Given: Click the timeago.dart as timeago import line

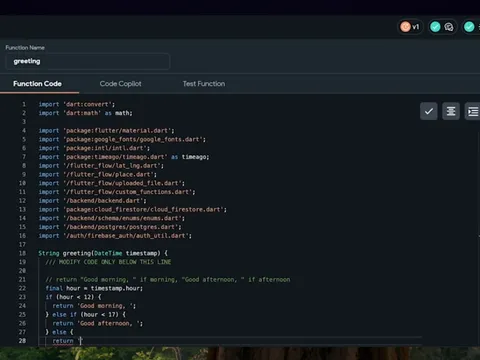Looking at the screenshot, I should 124,157.
